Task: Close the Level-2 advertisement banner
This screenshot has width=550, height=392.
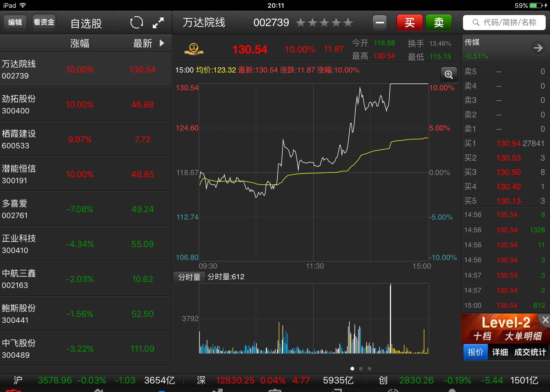Action: coord(545,320)
